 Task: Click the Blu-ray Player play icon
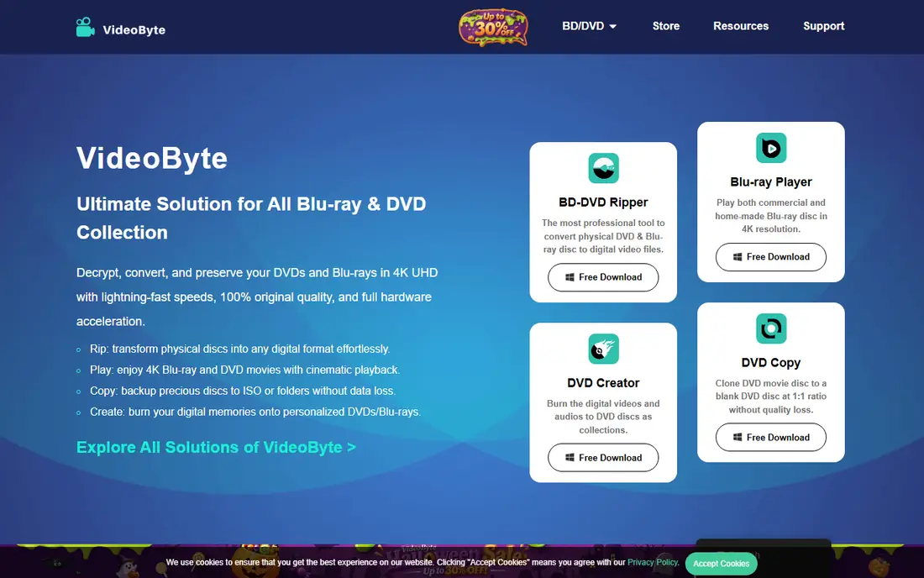pos(771,148)
